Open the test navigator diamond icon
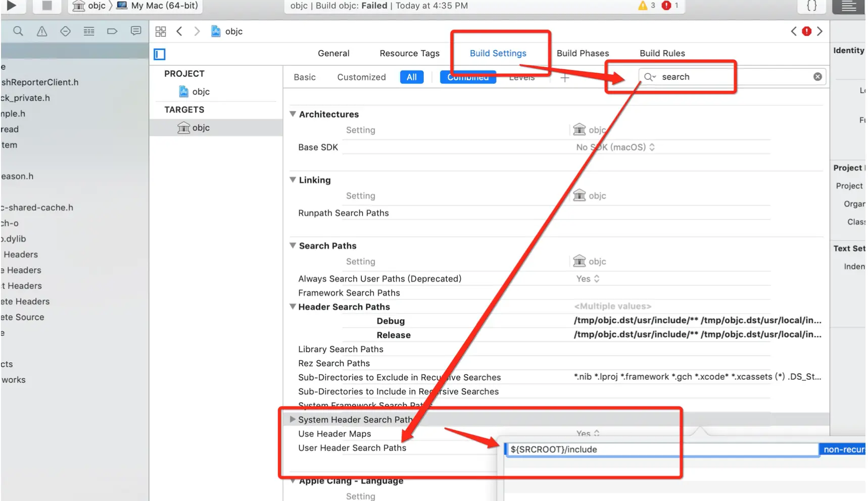 [x=65, y=31]
